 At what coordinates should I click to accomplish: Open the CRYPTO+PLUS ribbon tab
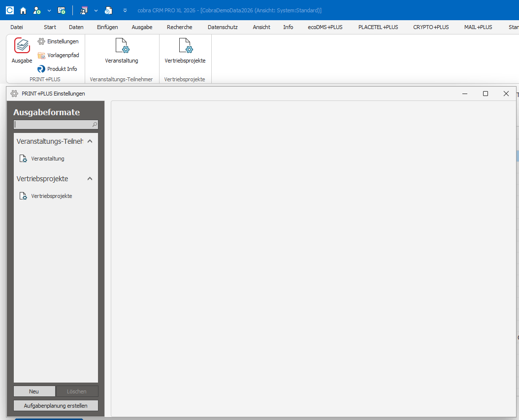[x=431, y=27]
